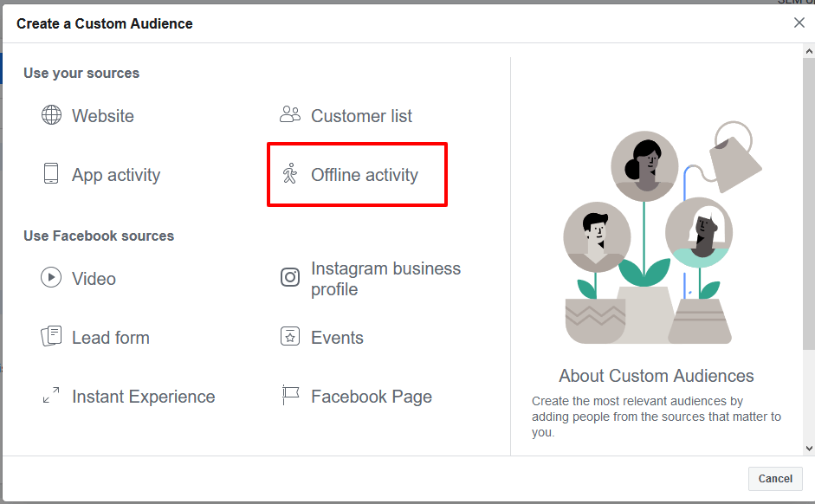Choose Website as the audience source

coord(103,116)
